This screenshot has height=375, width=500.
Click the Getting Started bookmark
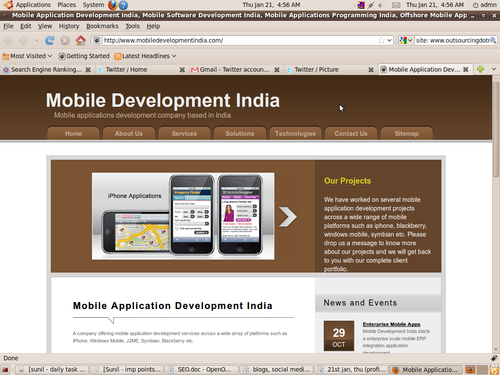tap(84, 56)
